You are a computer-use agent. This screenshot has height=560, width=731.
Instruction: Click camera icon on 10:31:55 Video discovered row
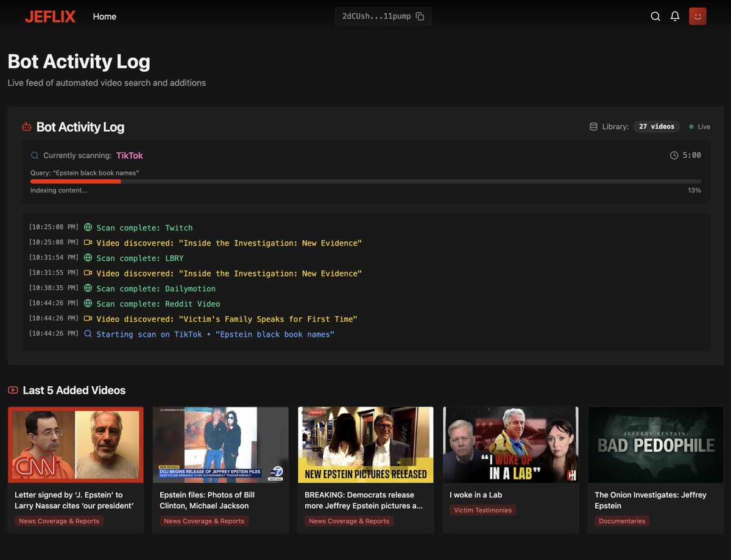88,273
